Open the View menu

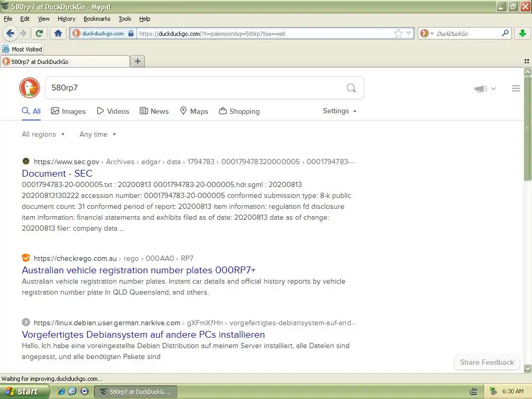pos(44,19)
